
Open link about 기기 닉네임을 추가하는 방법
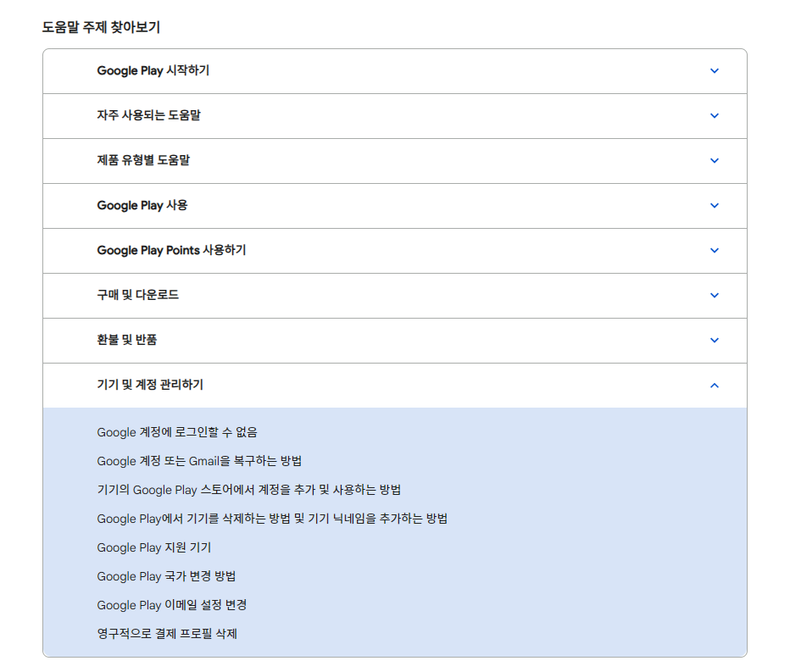point(272,519)
